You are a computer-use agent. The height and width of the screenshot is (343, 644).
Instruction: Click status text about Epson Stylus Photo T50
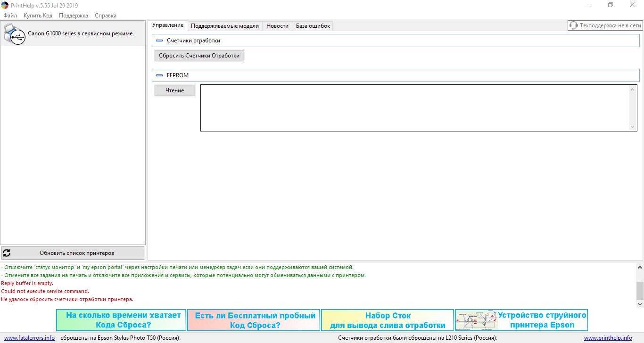121,338
